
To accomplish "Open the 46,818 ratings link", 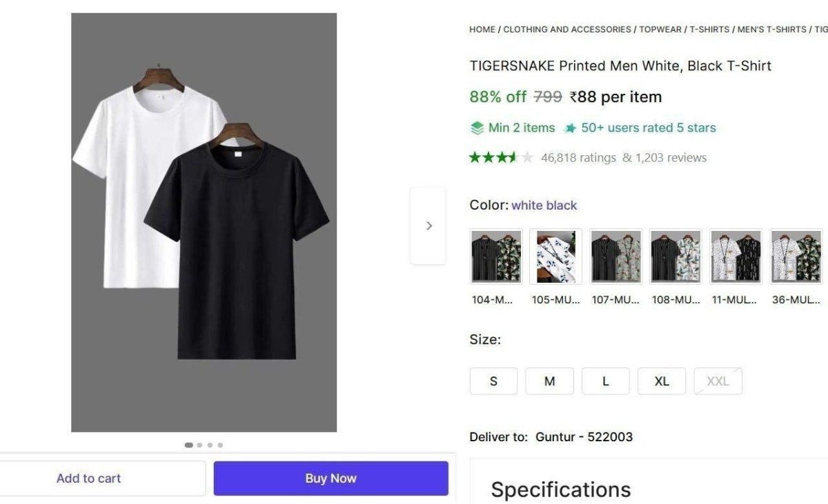I will [x=577, y=157].
